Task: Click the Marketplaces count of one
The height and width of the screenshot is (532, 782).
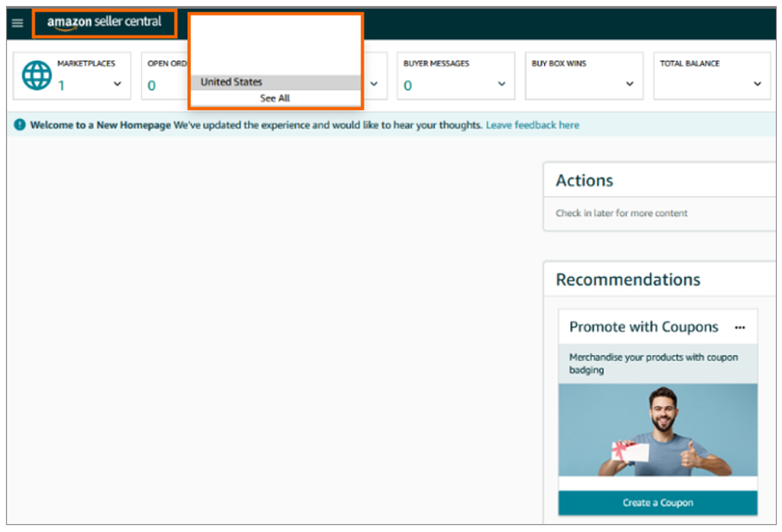Action: [x=61, y=85]
